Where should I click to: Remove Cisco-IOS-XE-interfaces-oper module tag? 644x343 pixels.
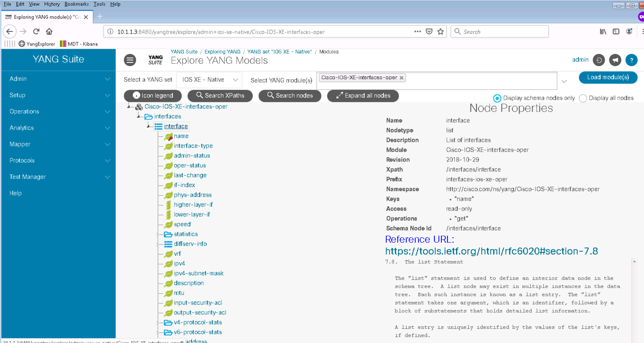pyautogui.click(x=401, y=78)
